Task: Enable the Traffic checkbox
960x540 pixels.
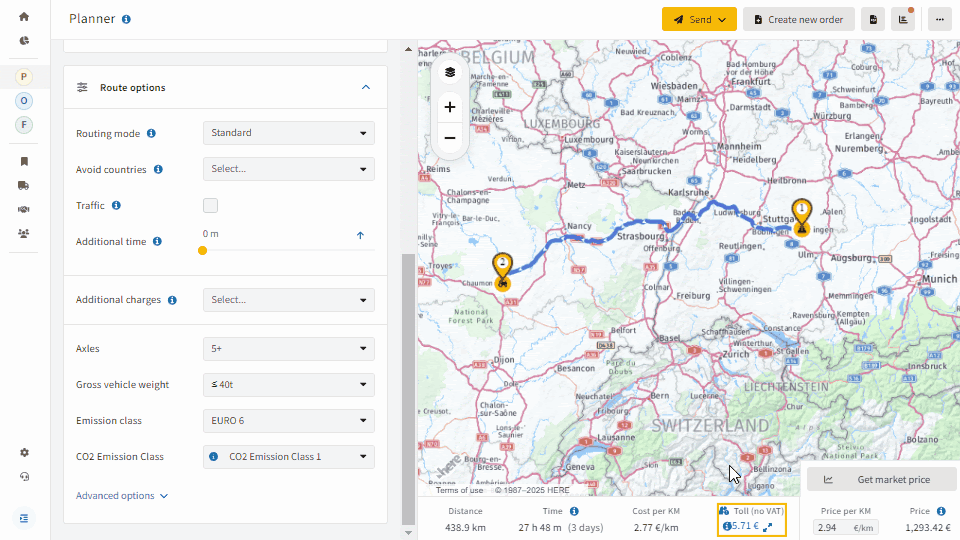Action: (211, 206)
